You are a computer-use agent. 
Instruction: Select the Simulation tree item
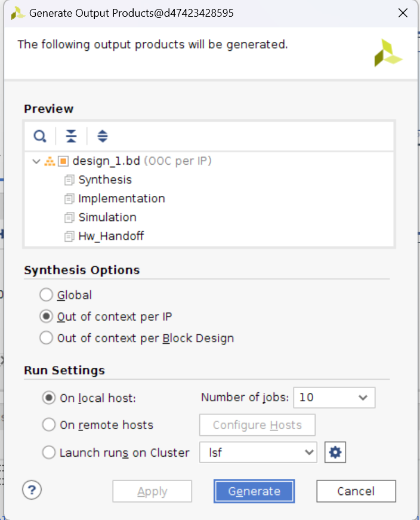(107, 217)
